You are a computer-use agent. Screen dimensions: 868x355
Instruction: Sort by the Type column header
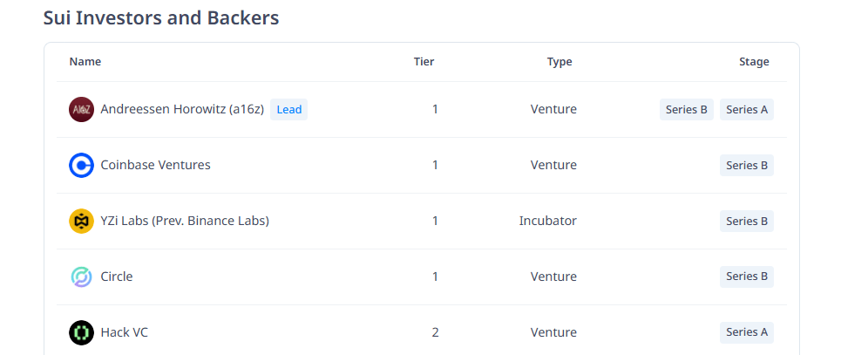(x=559, y=62)
